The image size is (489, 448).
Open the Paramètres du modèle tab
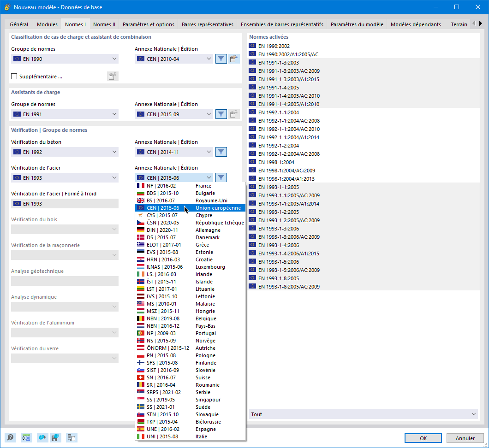[357, 24]
